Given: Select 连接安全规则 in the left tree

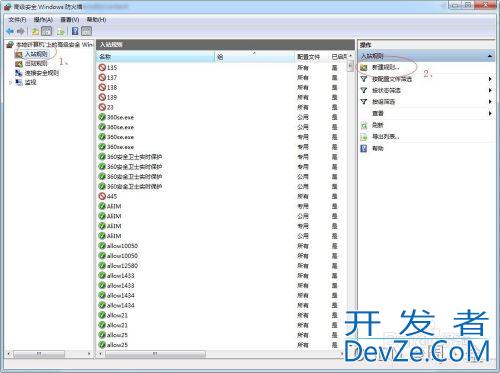Looking at the screenshot, I should click(x=42, y=73).
